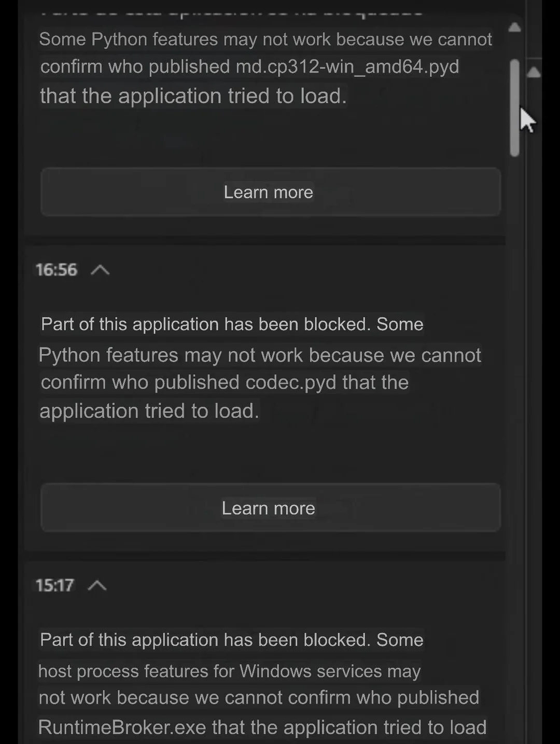Click the top 'Some Python features may not work' line
Viewport: 560px width, 744px height.
[265, 39]
